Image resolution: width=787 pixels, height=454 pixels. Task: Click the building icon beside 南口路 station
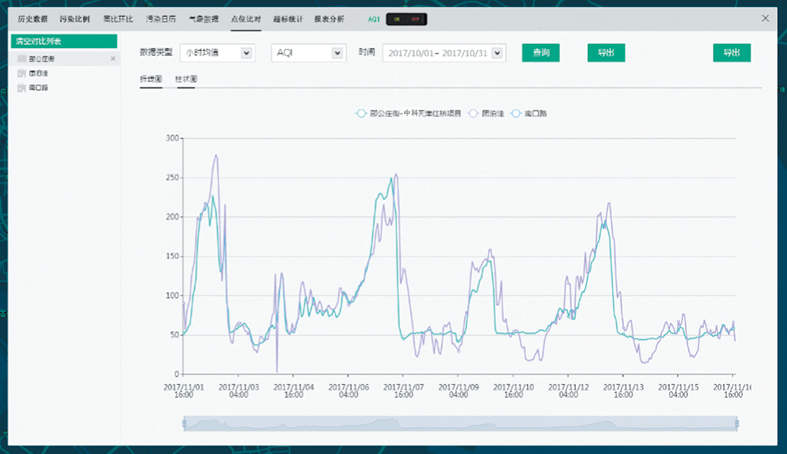pyautogui.click(x=21, y=88)
